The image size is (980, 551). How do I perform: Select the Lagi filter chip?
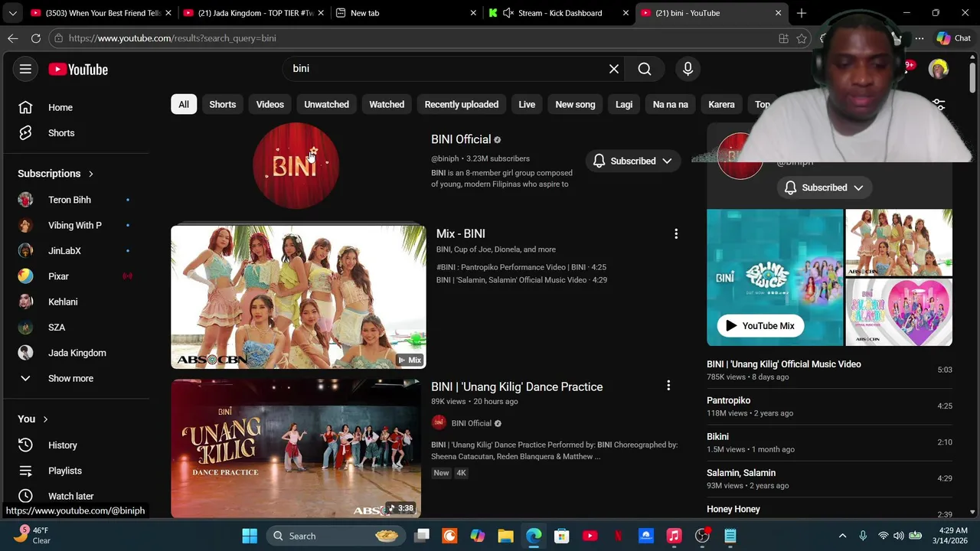[x=624, y=104]
